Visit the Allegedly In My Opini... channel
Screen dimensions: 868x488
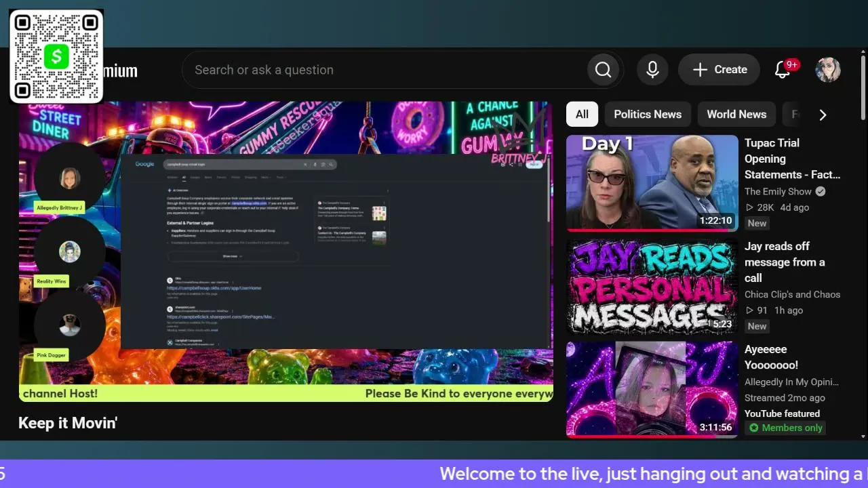tap(791, 382)
